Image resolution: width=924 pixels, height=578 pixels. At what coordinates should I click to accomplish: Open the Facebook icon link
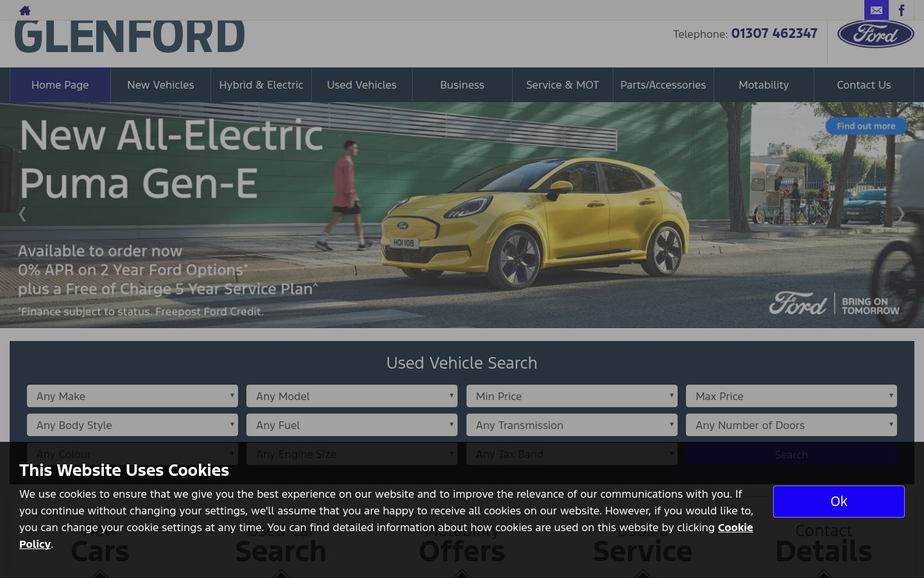click(x=901, y=10)
